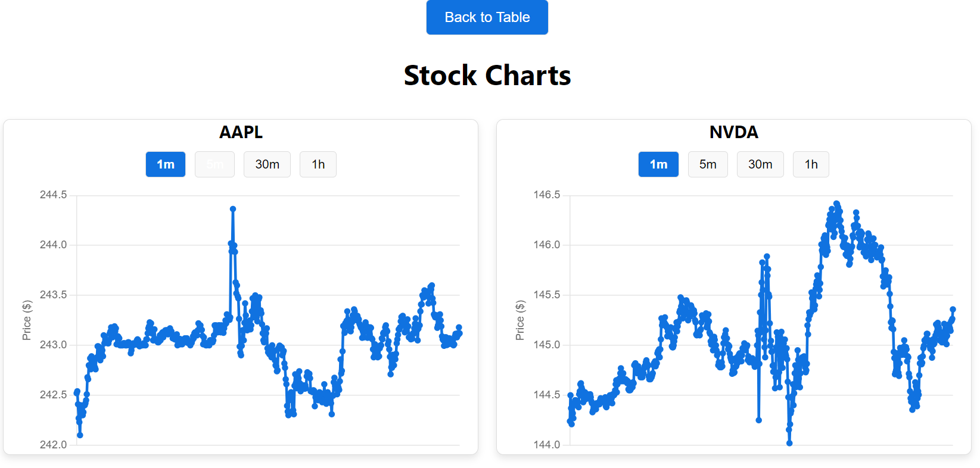Click the 145.5 label on NVDA axis

tap(546, 295)
